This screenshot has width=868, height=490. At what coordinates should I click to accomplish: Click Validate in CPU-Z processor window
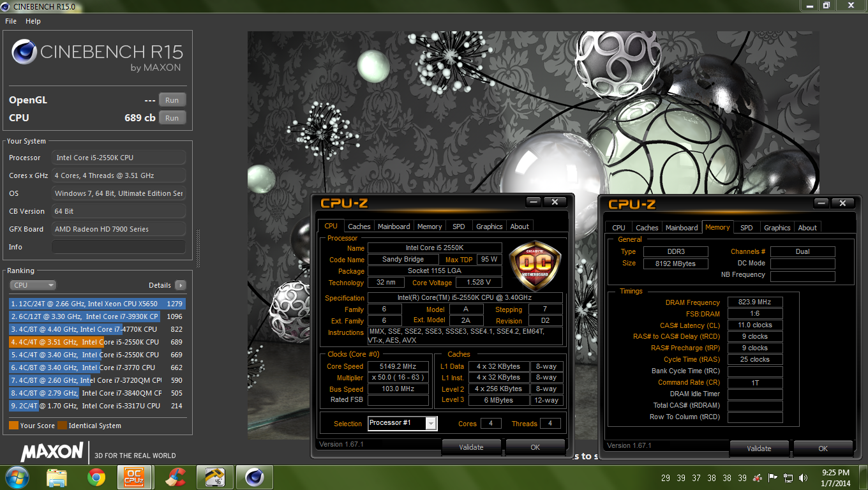click(x=471, y=447)
